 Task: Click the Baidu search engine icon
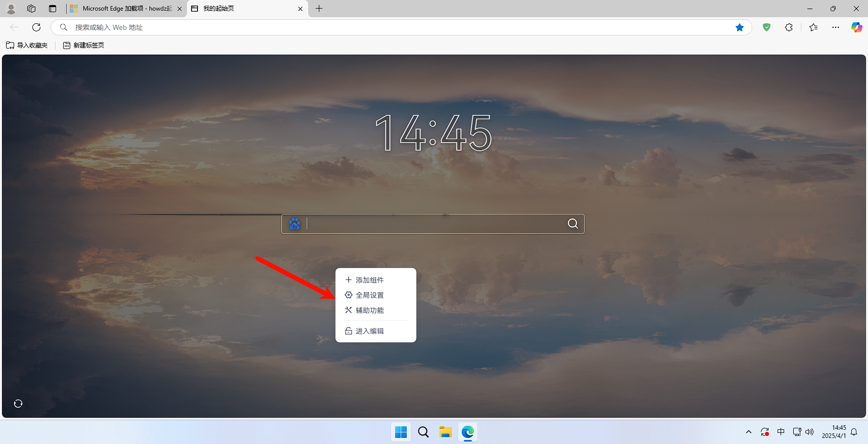click(295, 224)
